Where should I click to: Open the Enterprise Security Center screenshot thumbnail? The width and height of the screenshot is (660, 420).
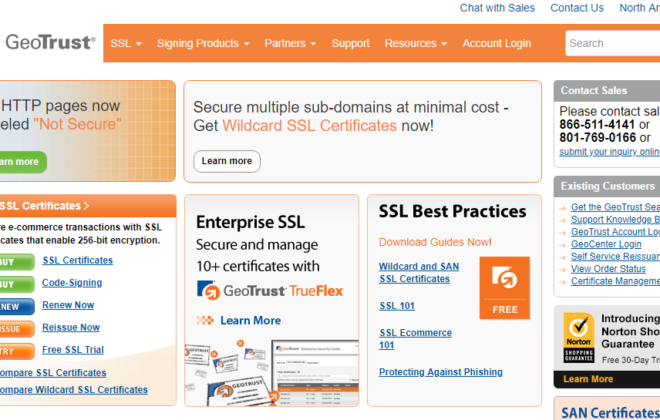[316, 373]
